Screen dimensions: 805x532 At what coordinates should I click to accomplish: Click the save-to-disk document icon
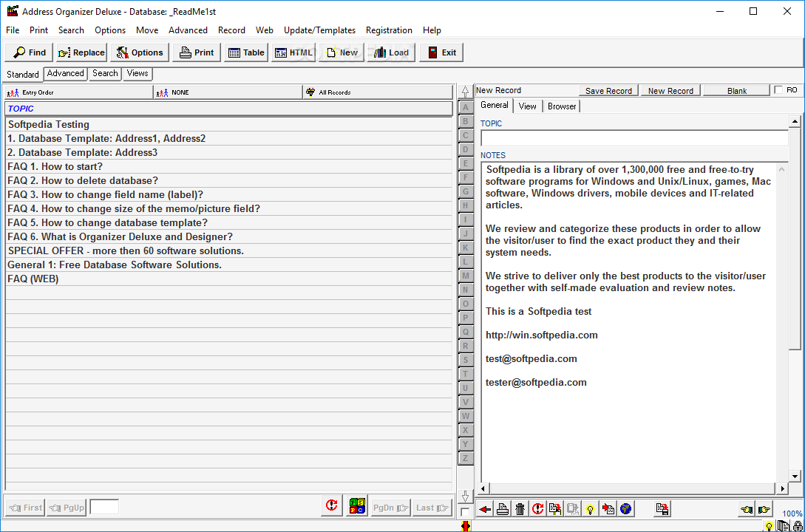point(662,509)
